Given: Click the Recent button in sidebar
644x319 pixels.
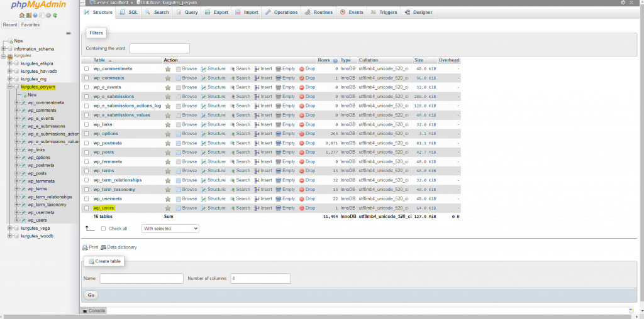Looking at the screenshot, I should [10, 24].
